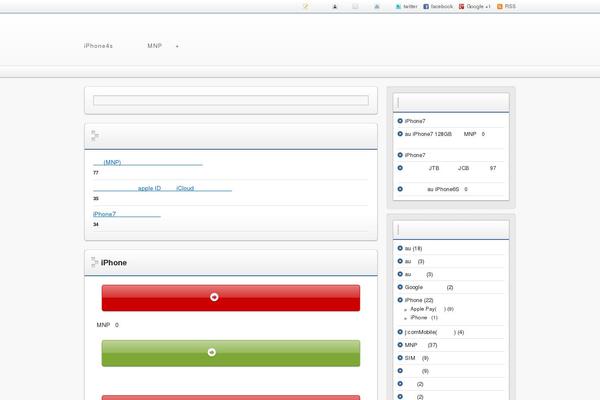Image resolution: width=600 pixels, height=400 pixels.
Task: Open the underlined iPhone7 article link
Action: click(127, 214)
